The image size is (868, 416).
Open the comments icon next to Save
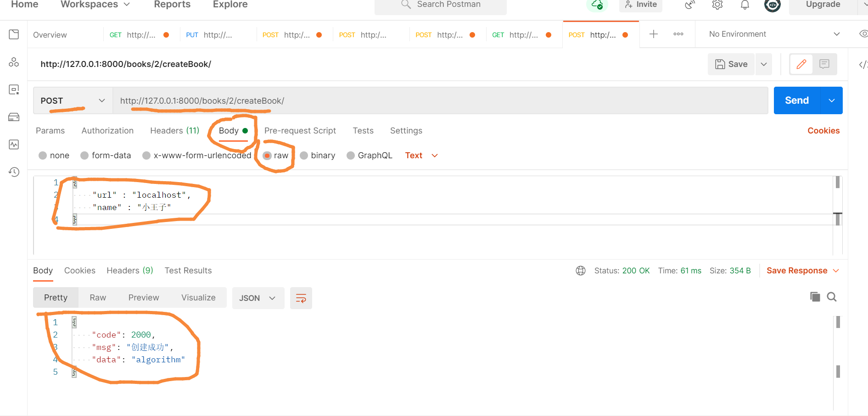pyautogui.click(x=824, y=64)
